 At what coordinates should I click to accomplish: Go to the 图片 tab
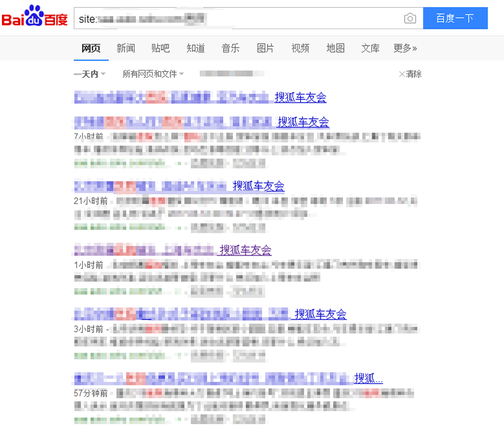[266, 48]
